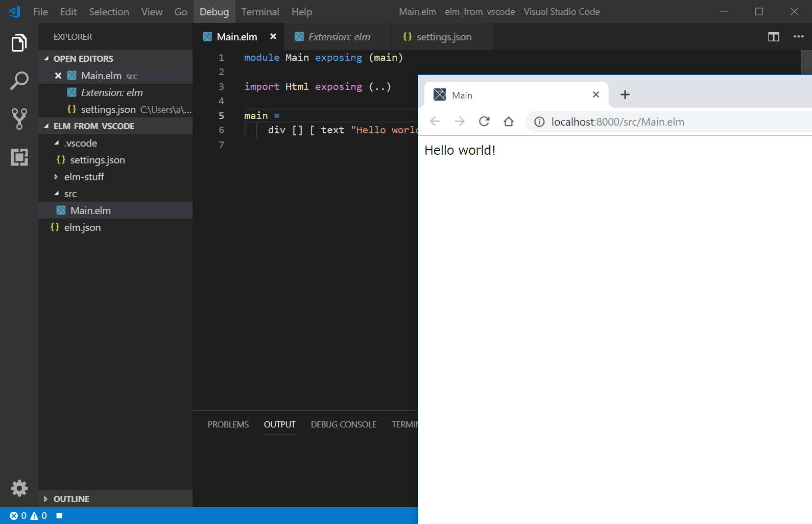This screenshot has width=812, height=524.
Task: Click the Split Editor icon
Action: [x=773, y=37]
